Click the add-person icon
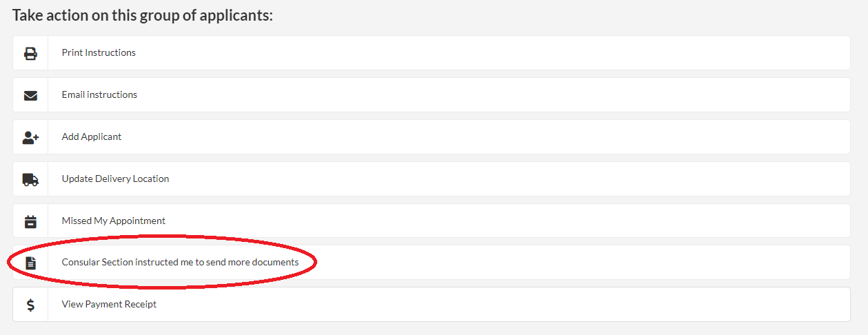Image resolution: width=868 pixels, height=335 pixels. pos(30,137)
